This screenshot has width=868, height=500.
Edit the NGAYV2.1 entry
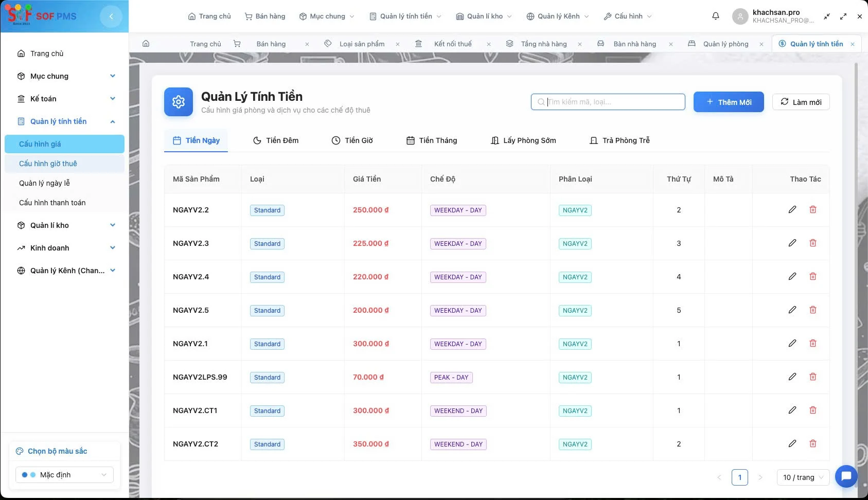[x=792, y=343]
